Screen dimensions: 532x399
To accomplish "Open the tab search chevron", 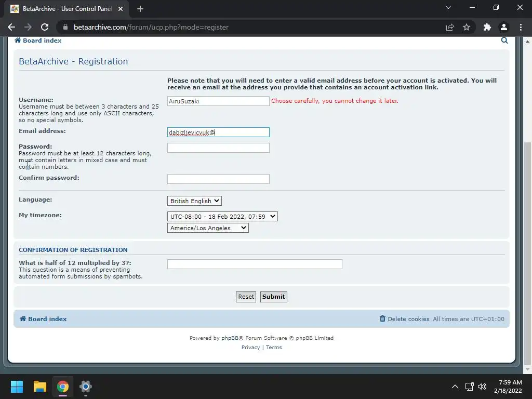I will tap(448, 7).
